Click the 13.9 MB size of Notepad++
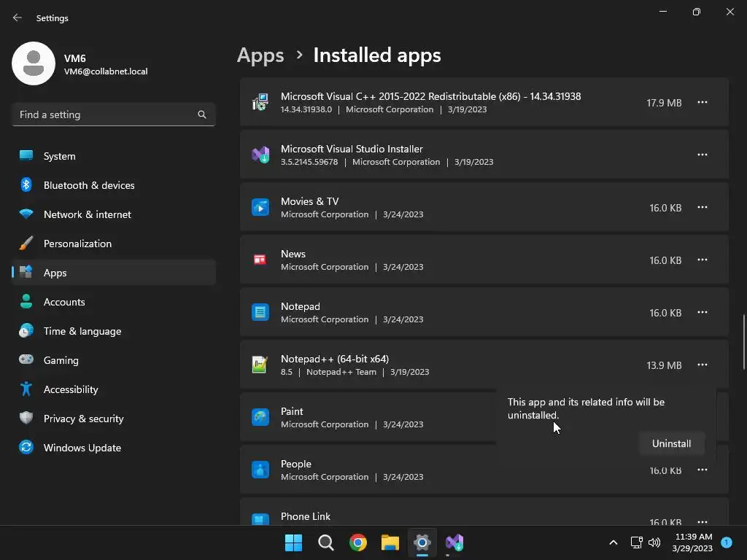This screenshot has width=747, height=560. (664, 365)
